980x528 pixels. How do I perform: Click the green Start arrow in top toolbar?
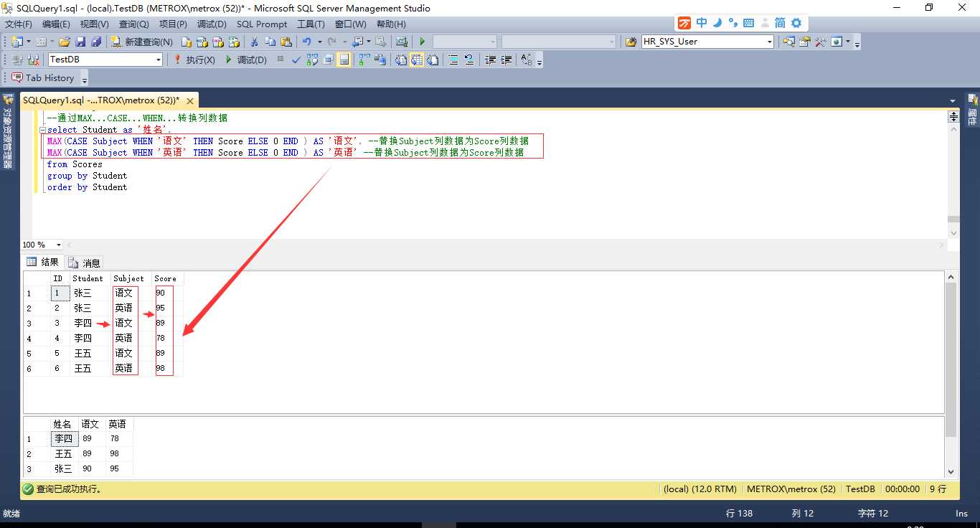422,42
